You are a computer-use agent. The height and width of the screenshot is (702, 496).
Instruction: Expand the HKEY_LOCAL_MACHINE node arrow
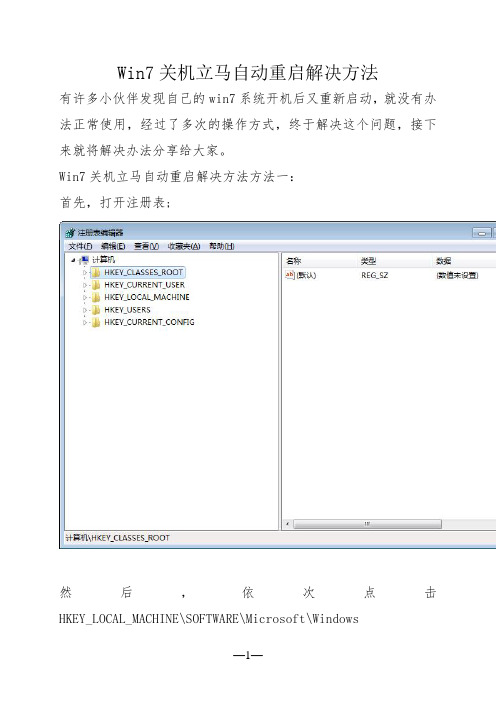point(85,297)
